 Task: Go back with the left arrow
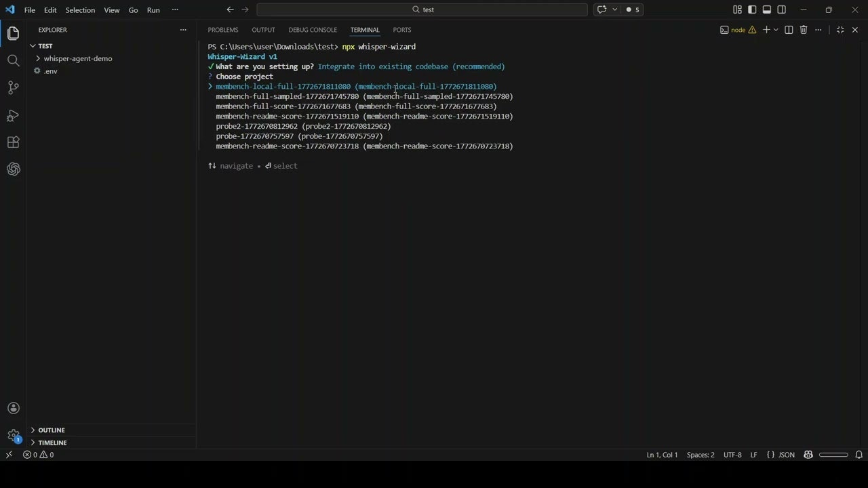click(230, 9)
